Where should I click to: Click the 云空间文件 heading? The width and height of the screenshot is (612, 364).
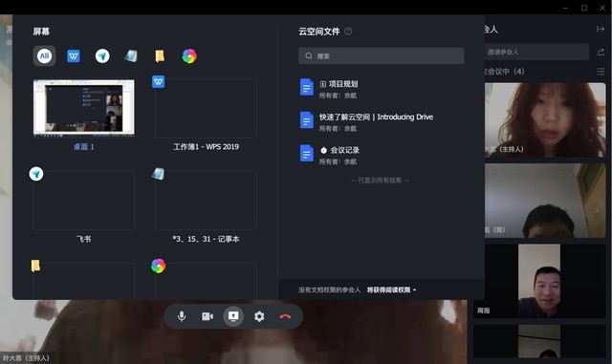coord(319,32)
